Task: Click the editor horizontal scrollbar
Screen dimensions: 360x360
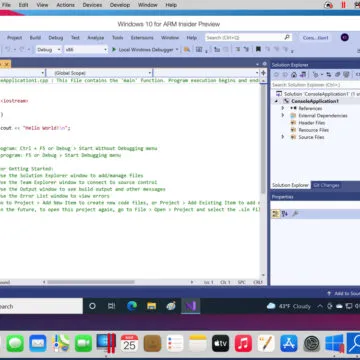Action: coord(91,282)
